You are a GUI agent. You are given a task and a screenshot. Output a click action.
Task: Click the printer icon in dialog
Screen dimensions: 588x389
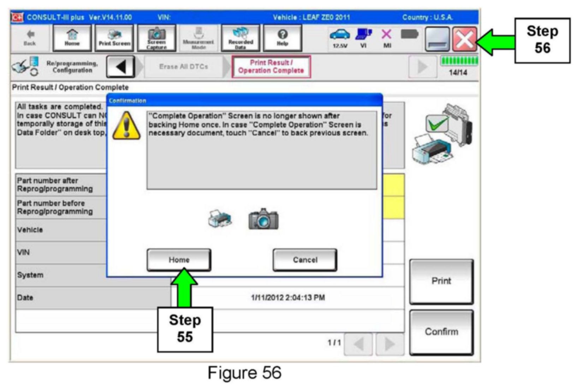pyautogui.click(x=220, y=219)
